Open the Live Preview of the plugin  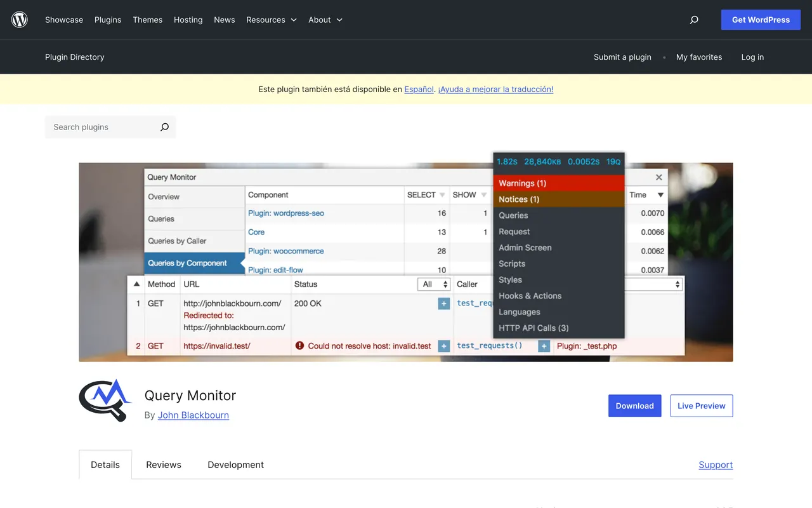[x=702, y=406]
